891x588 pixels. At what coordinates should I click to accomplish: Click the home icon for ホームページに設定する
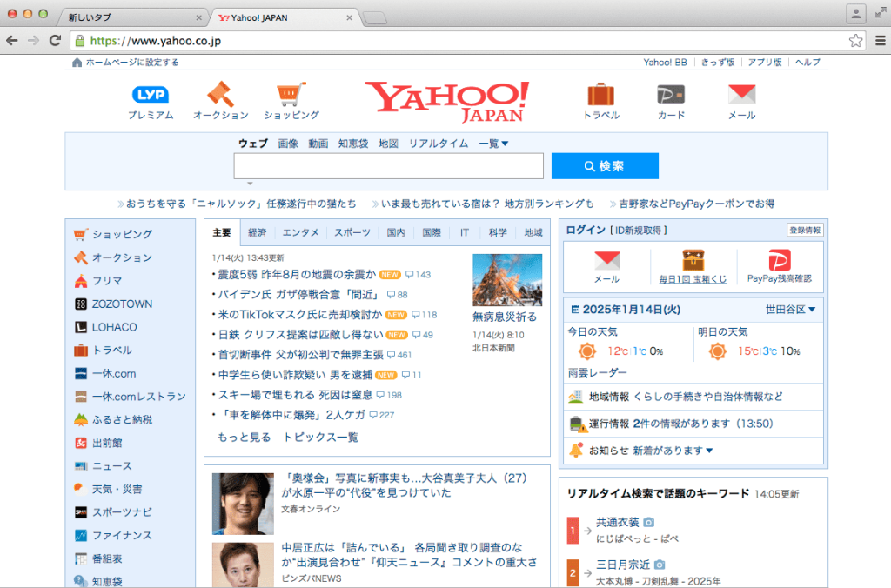pyautogui.click(x=77, y=63)
